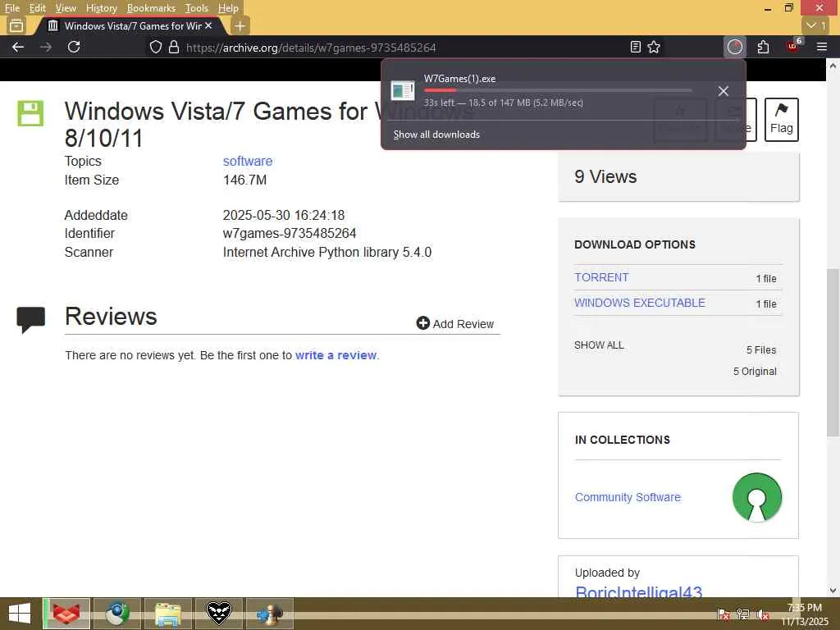The height and width of the screenshot is (630, 840).
Task: Click the Community Software green keyhole thumbnail
Action: (757, 497)
